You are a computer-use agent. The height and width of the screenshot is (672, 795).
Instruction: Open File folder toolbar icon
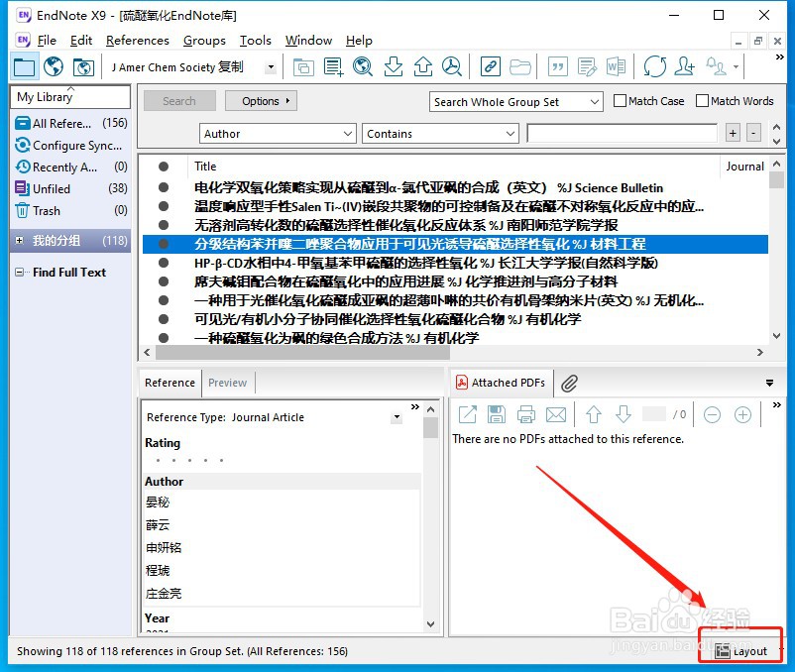pos(520,66)
